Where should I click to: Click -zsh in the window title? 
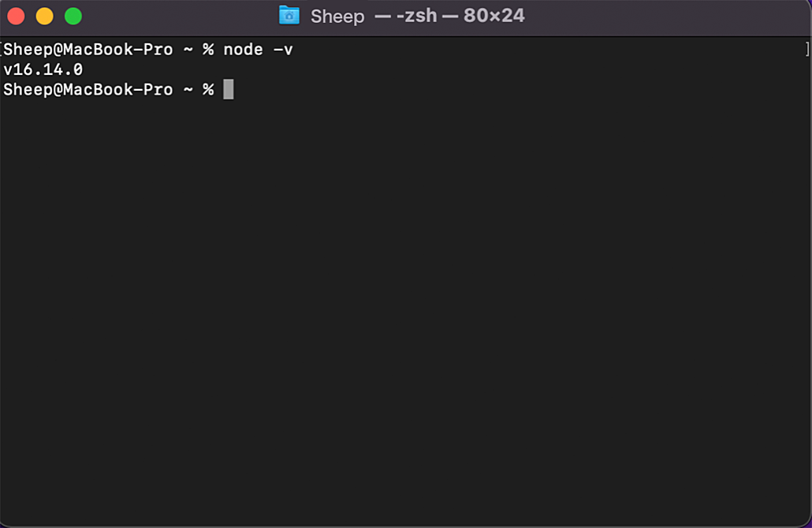click(x=416, y=16)
